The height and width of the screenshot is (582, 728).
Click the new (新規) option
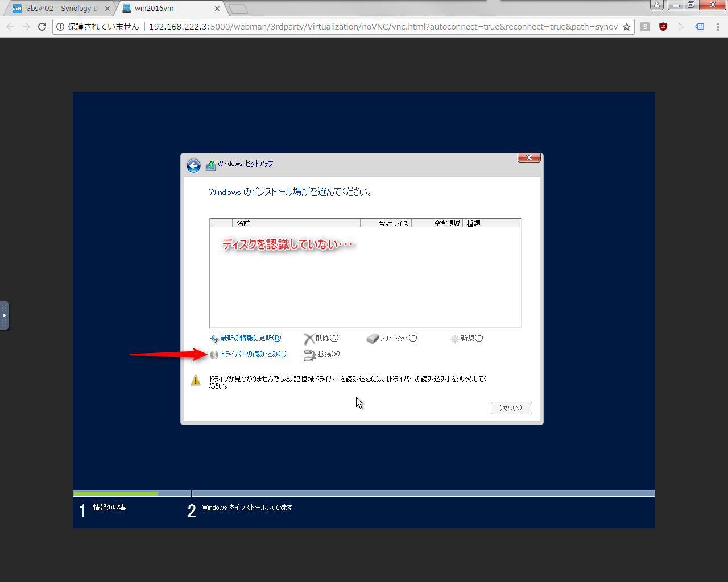[471, 338]
